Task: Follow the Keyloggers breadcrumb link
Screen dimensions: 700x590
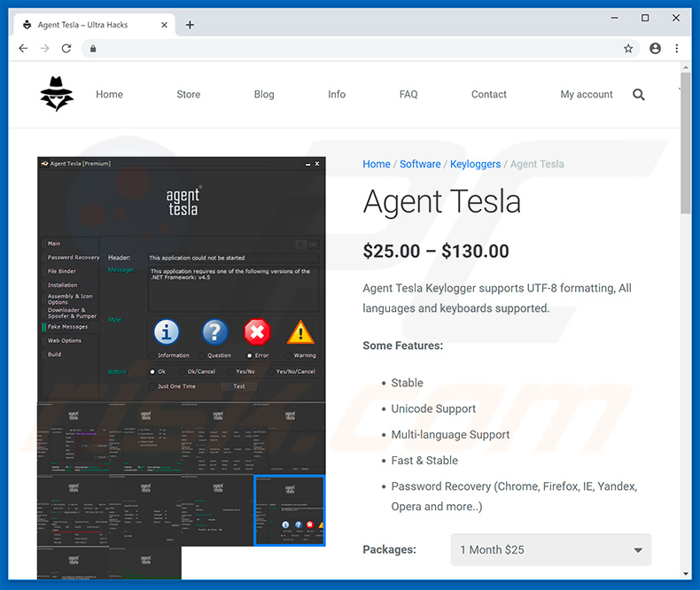Action: pyautogui.click(x=475, y=164)
